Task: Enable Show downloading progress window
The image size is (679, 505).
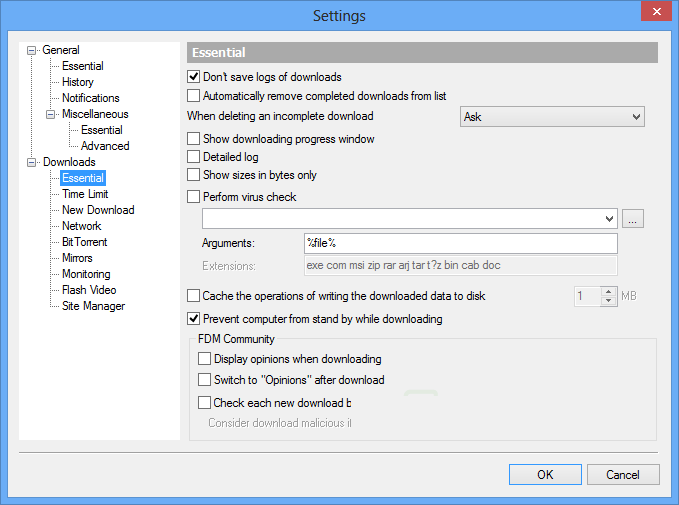Action: (194, 139)
